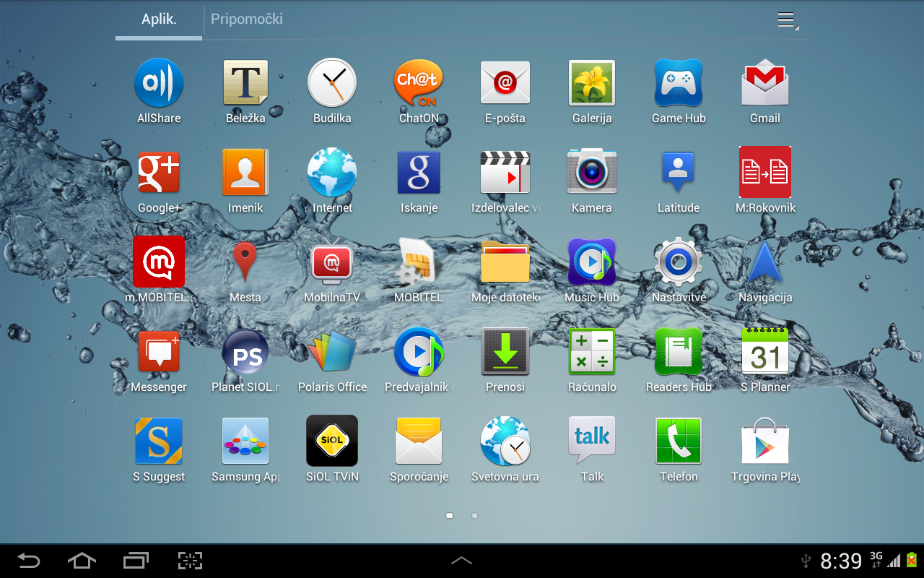924x578 pixels.
Task: Open the M:Rokovnik app
Action: pos(765,173)
